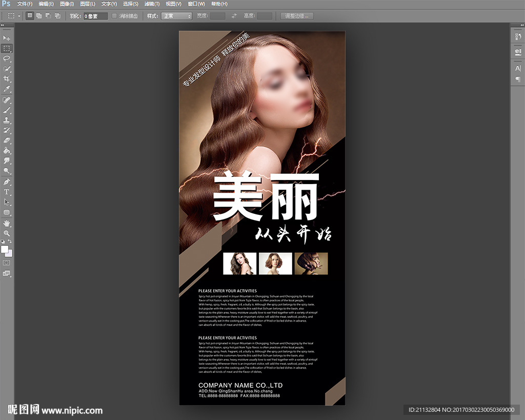Select the Hand tool
The image size is (525, 420).
(7, 223)
